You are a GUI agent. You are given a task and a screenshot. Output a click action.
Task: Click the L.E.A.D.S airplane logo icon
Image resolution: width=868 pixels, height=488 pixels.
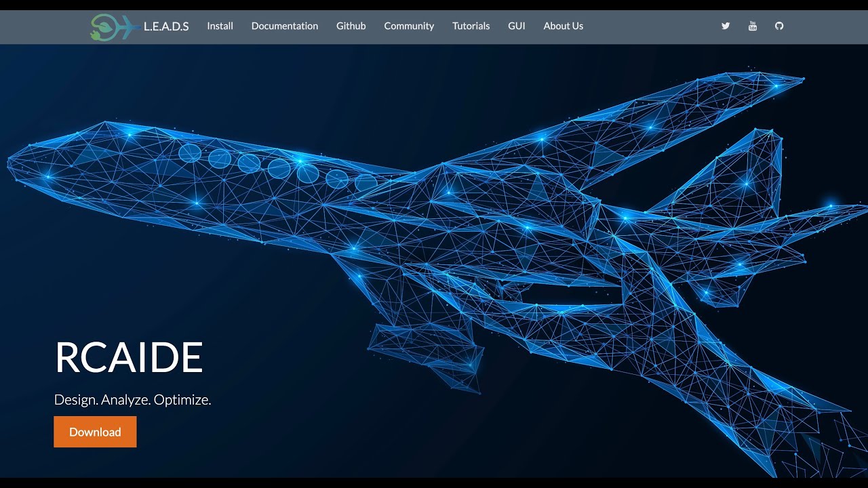click(114, 27)
